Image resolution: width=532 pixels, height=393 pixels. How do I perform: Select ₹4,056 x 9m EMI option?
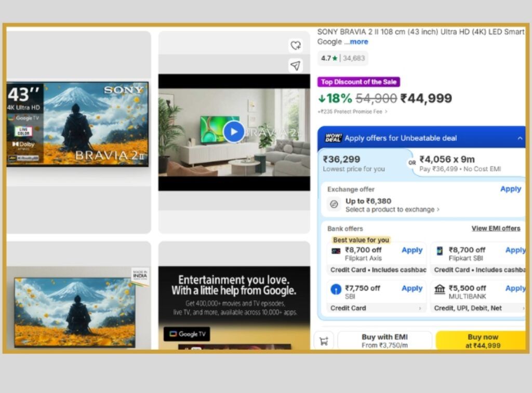pyautogui.click(x=468, y=163)
